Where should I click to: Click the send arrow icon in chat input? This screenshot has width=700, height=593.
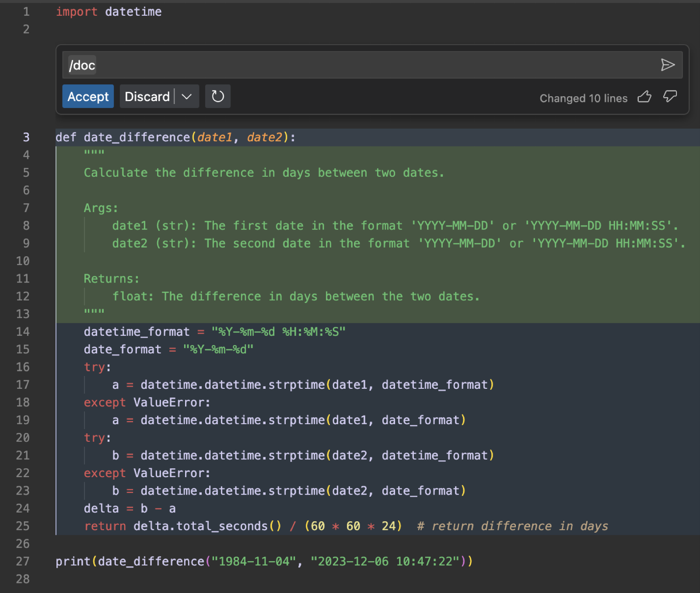click(x=667, y=65)
